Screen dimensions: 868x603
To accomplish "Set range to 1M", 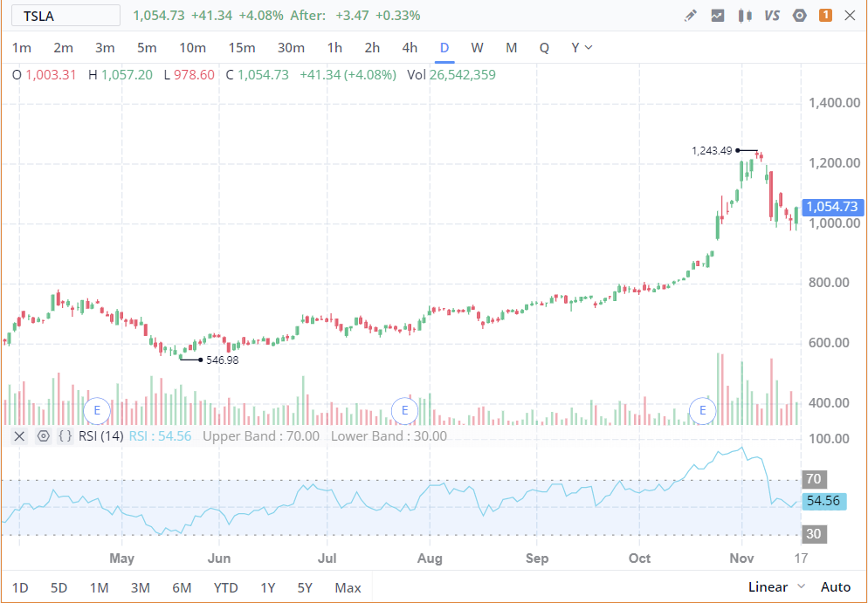I will 99,587.
